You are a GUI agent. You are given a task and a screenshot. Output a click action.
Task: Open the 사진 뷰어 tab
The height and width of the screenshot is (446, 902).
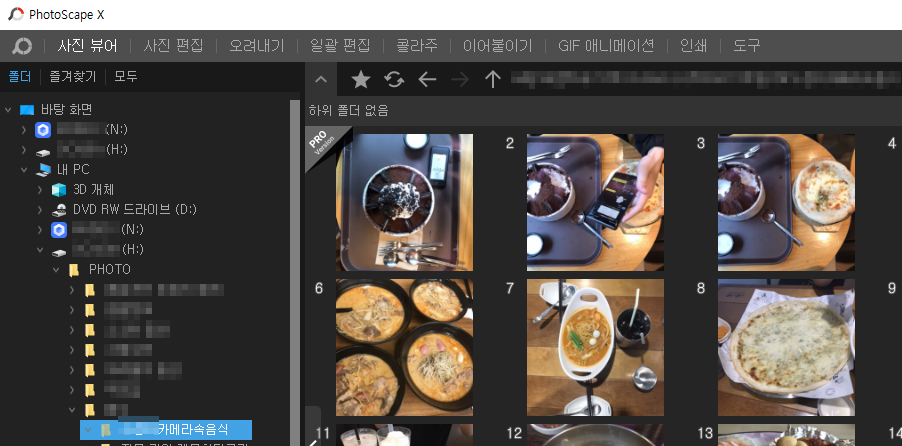coord(87,46)
